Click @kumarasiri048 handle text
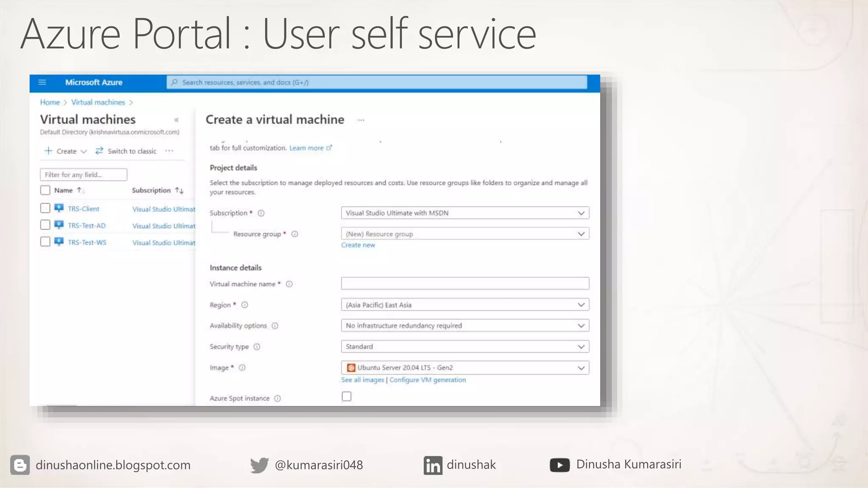Screen dimensions: 868x488 (319, 465)
